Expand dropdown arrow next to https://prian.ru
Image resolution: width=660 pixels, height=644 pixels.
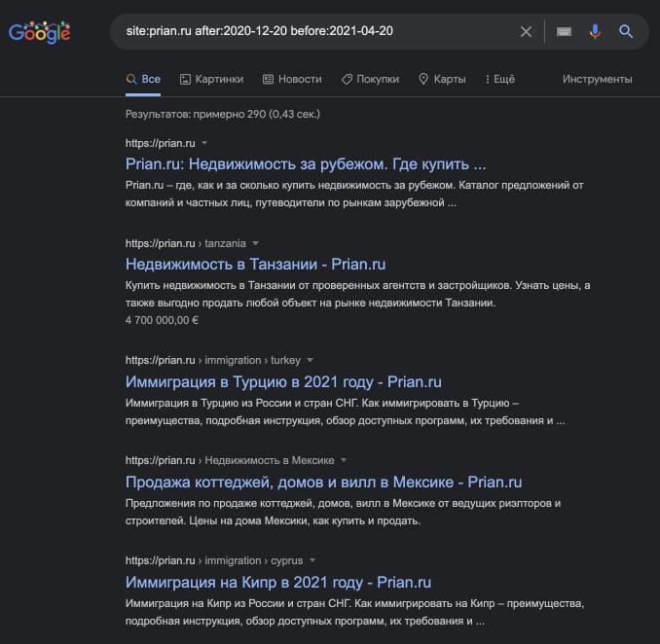(x=204, y=143)
